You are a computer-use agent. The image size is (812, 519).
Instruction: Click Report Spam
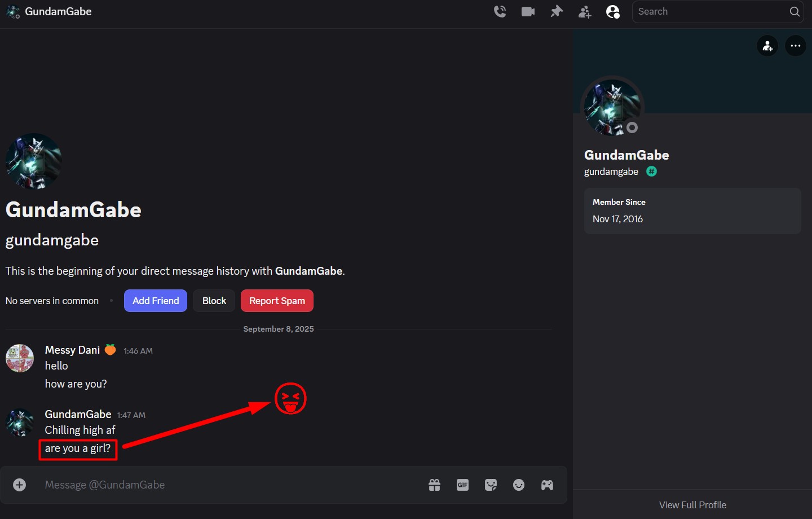pyautogui.click(x=277, y=301)
